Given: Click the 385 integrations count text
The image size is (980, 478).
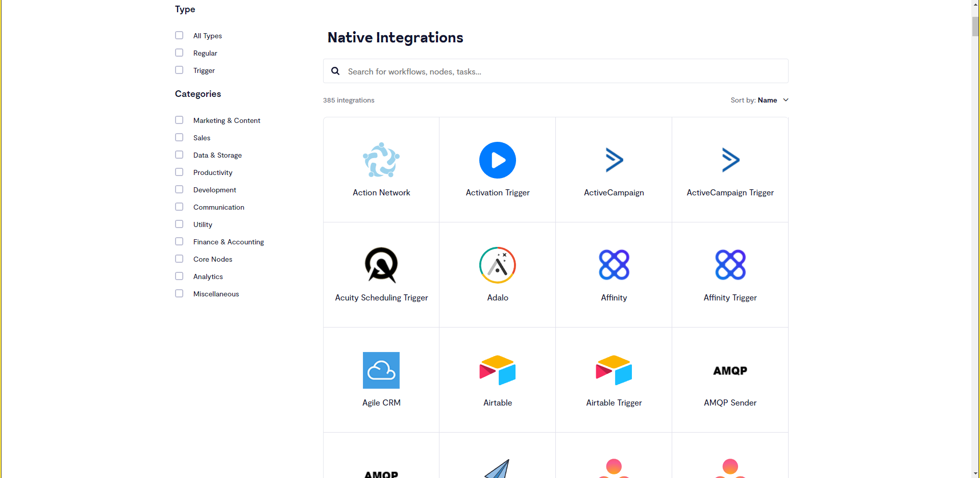Looking at the screenshot, I should click(349, 100).
